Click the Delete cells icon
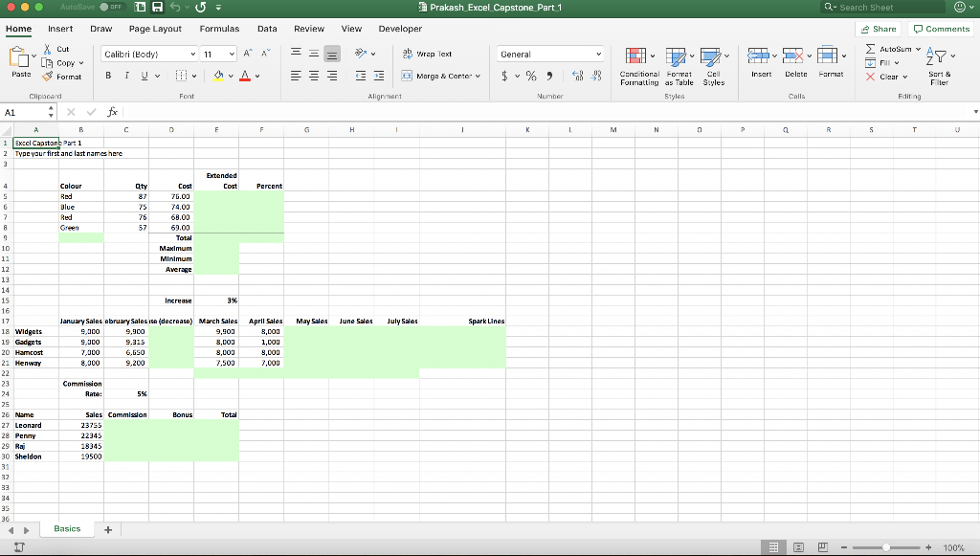 point(793,56)
